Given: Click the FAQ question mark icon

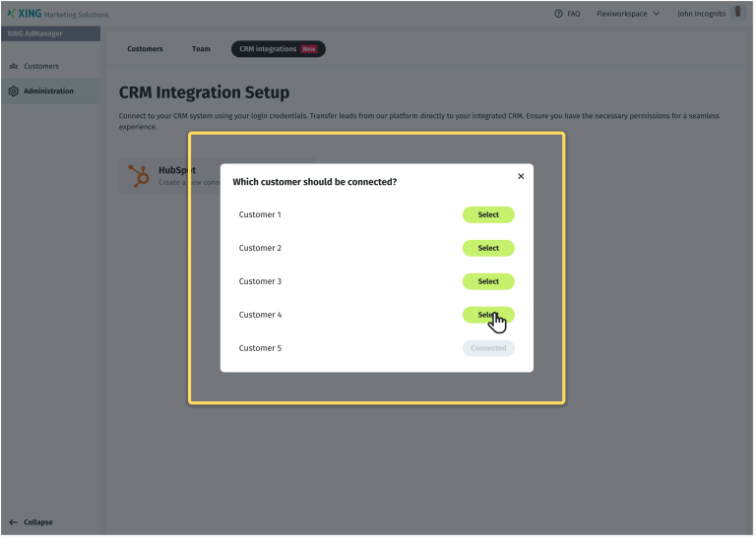Looking at the screenshot, I should pyautogui.click(x=558, y=14).
